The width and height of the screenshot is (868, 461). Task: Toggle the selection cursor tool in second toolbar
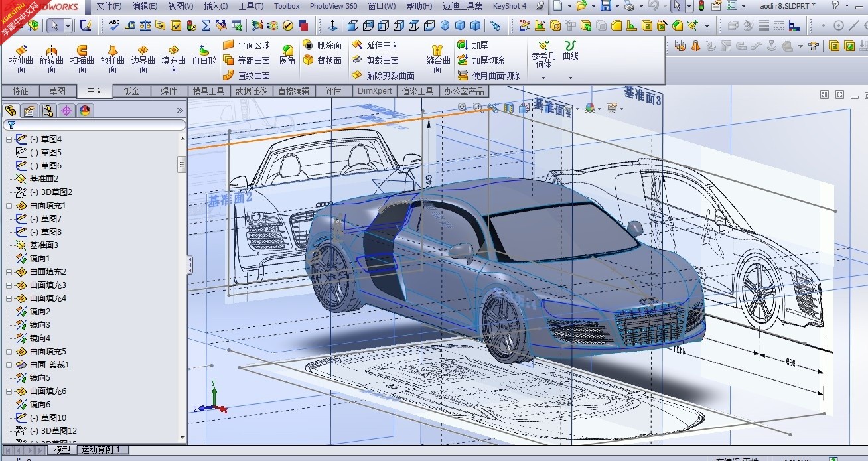[54, 25]
